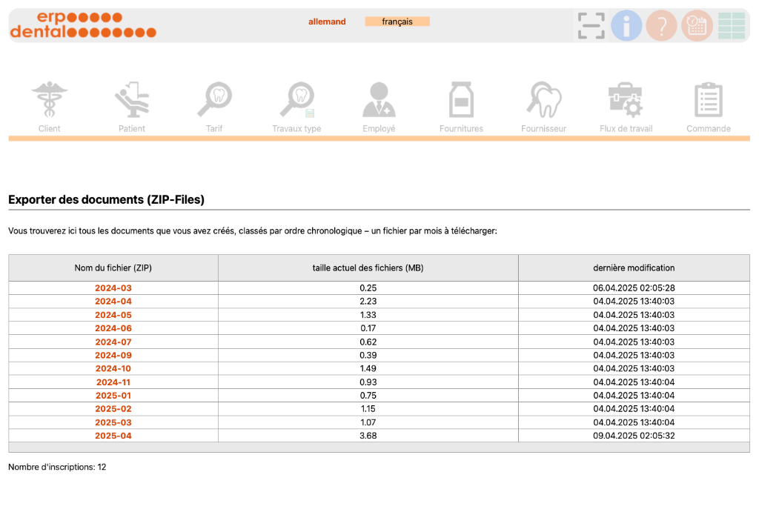Screen dimensions: 759x532
Task: Open the Travaux type icon
Action: coord(296,100)
